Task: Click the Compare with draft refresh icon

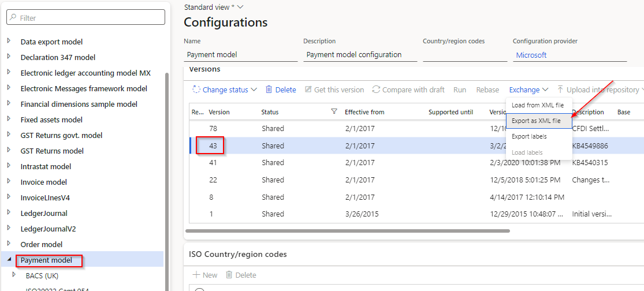Action: tap(376, 89)
